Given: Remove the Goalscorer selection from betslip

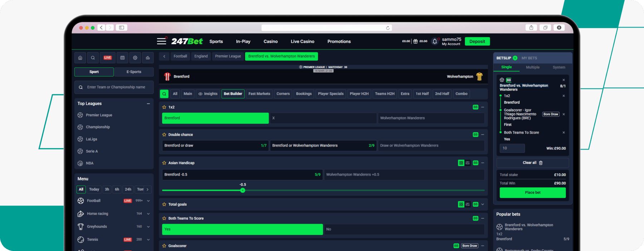Looking at the screenshot, I should pyautogui.click(x=563, y=114).
